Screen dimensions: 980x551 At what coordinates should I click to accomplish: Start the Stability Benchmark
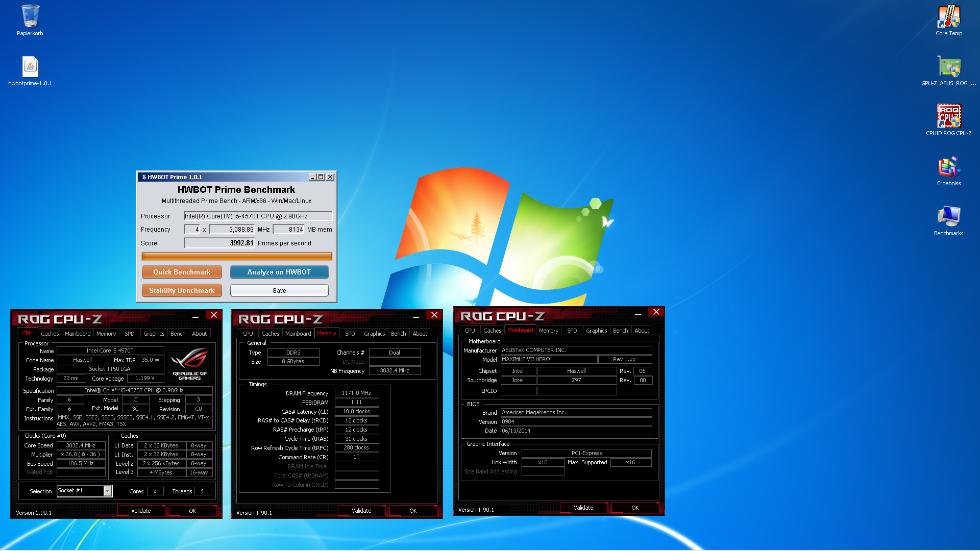182,290
